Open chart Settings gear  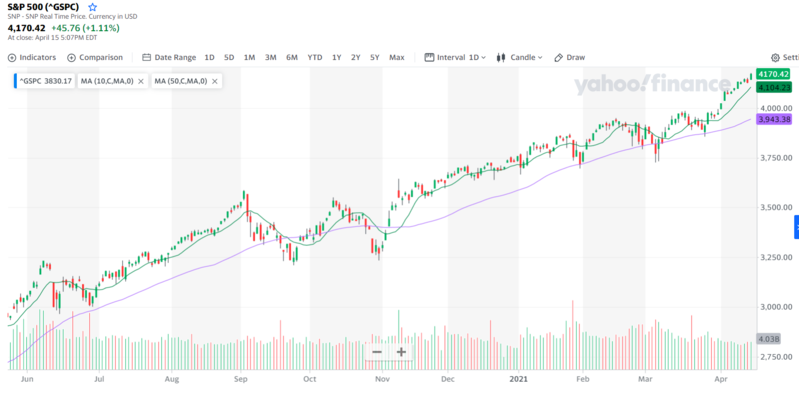click(784, 58)
